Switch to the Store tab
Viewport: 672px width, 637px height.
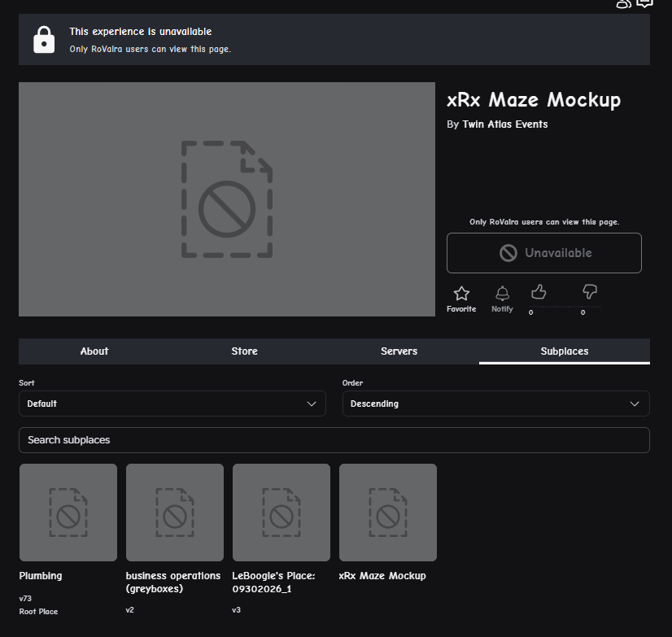coord(244,351)
